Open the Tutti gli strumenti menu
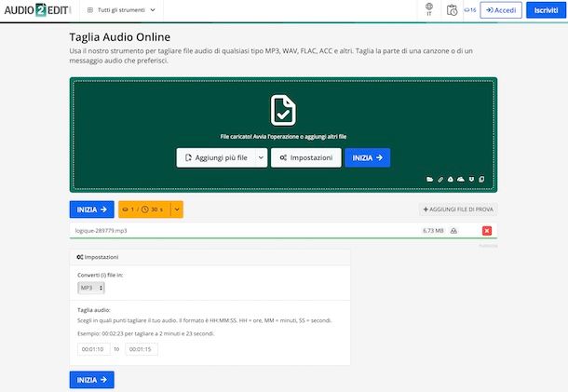The image size is (568, 392). [x=121, y=10]
